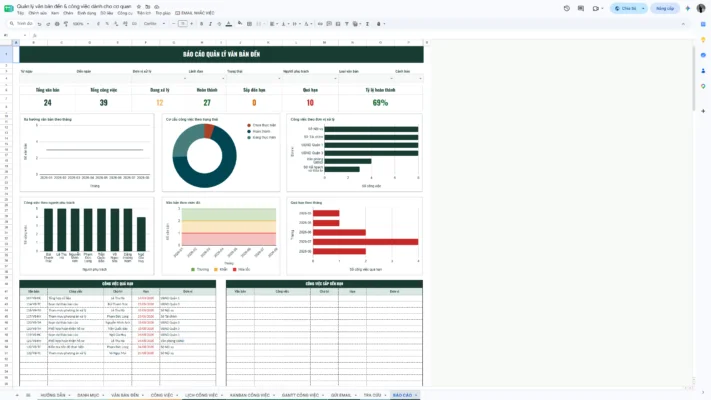Click the Tỷ lệ hoàn thành 69% value
Screen dimensions: 711x400
pyautogui.click(x=380, y=103)
